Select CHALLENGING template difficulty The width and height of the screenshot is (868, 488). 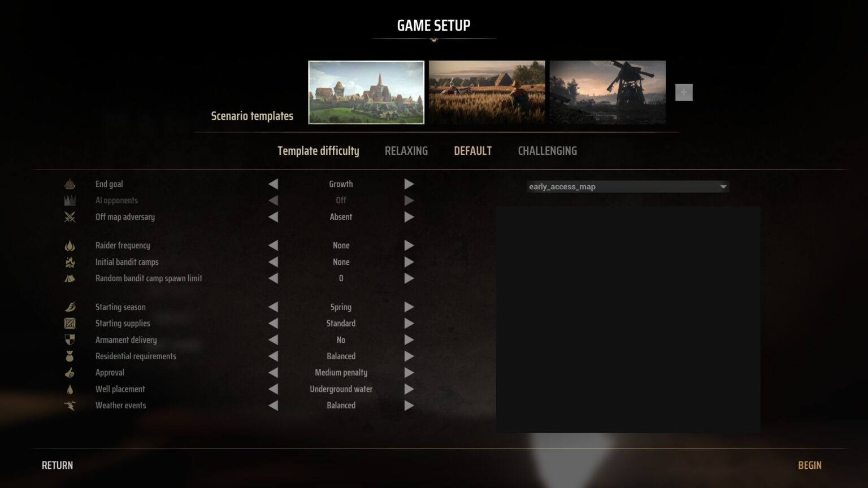548,151
